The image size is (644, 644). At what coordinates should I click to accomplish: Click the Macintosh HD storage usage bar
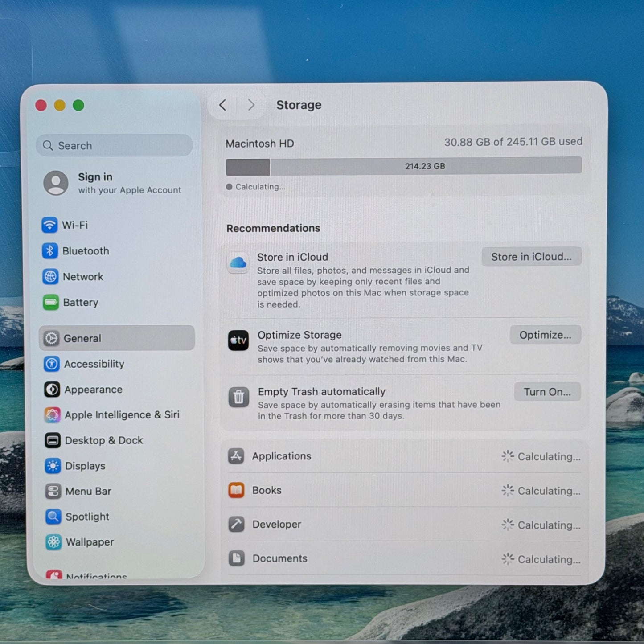tap(403, 166)
